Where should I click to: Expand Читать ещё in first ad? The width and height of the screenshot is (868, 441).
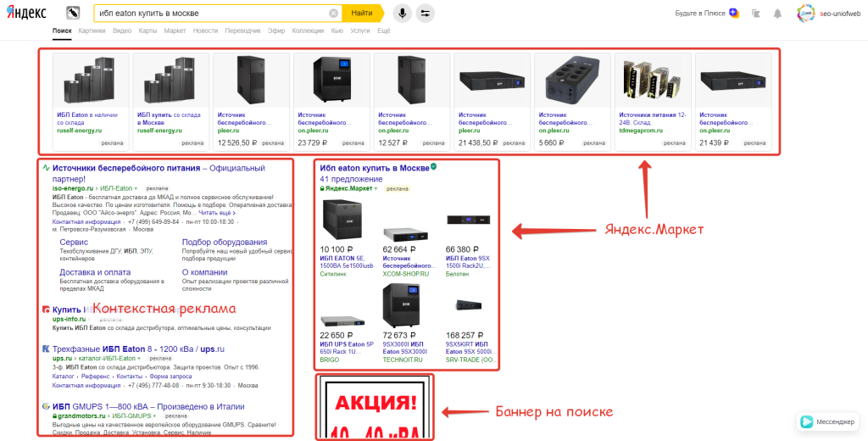[x=217, y=213]
